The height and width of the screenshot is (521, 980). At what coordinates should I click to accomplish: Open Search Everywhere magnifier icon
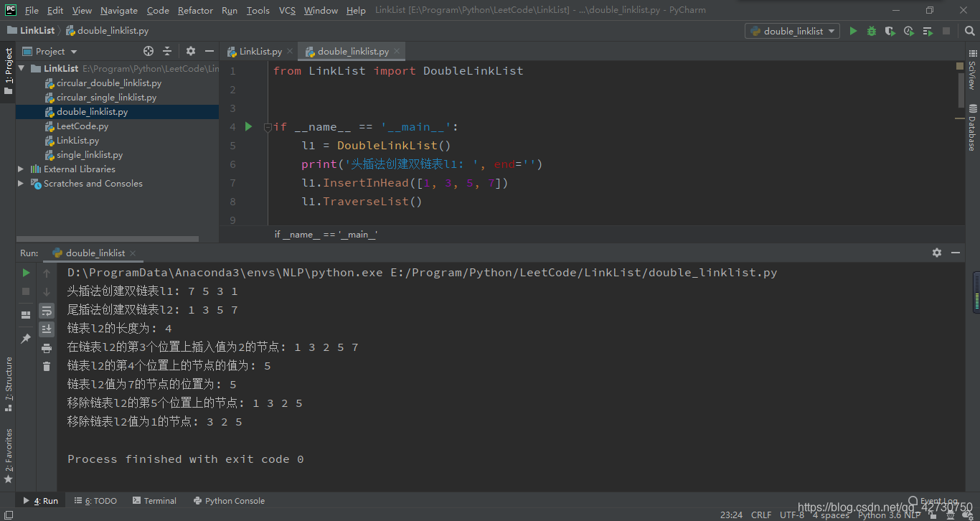pyautogui.click(x=969, y=31)
